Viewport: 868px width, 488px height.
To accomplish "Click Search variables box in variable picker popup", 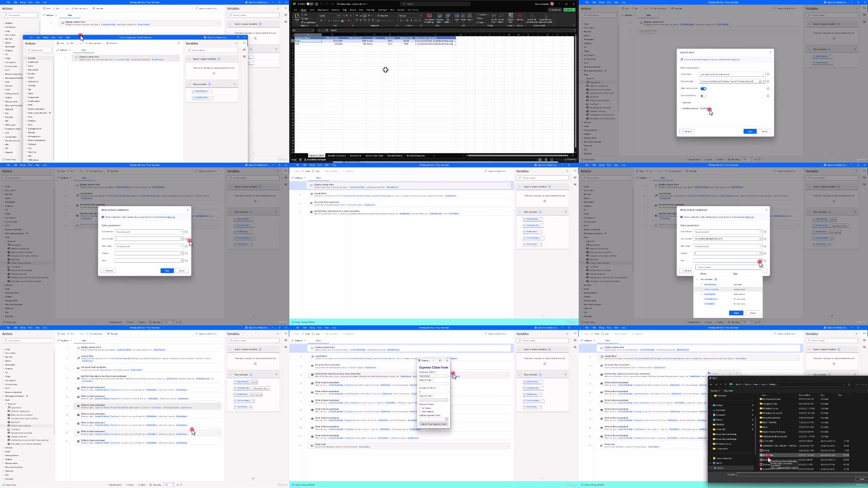I will (728, 267).
